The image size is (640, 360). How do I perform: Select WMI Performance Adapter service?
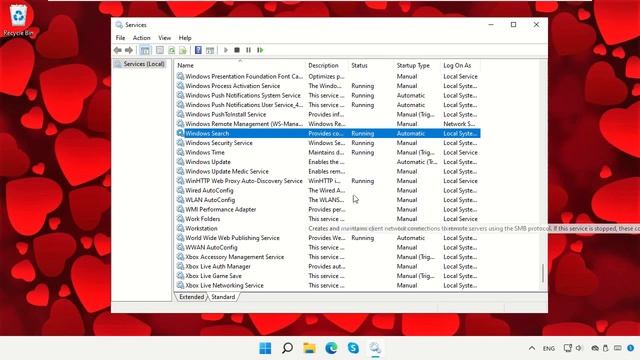[x=328, y=209]
